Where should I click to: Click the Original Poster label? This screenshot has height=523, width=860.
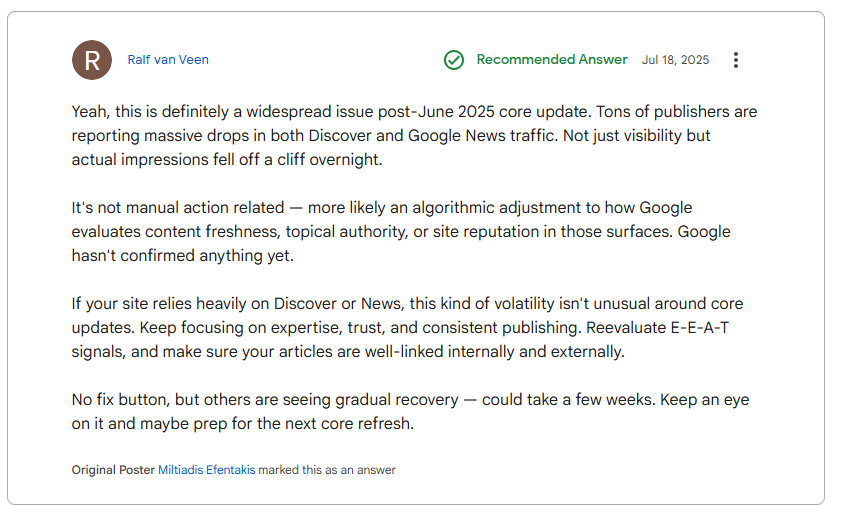point(113,470)
